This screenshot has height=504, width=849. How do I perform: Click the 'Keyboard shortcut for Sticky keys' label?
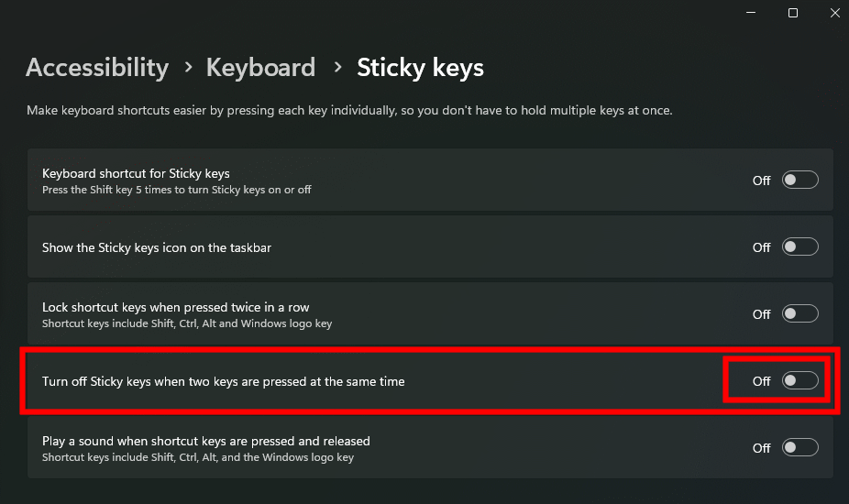[136, 173]
